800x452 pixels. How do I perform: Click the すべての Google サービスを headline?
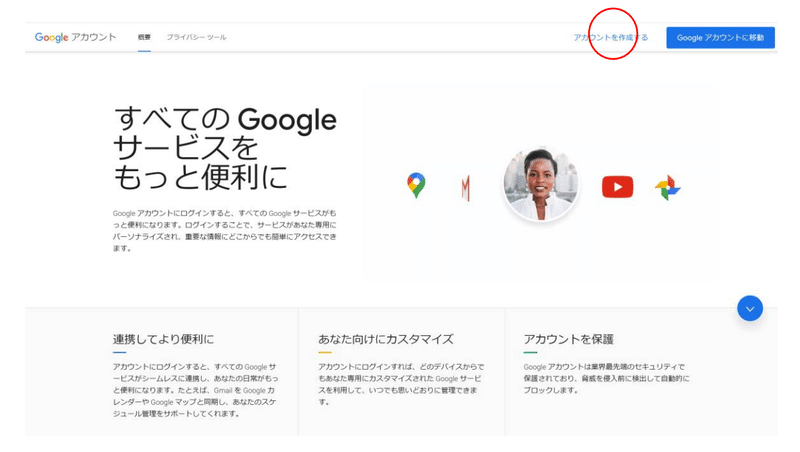click(x=225, y=148)
